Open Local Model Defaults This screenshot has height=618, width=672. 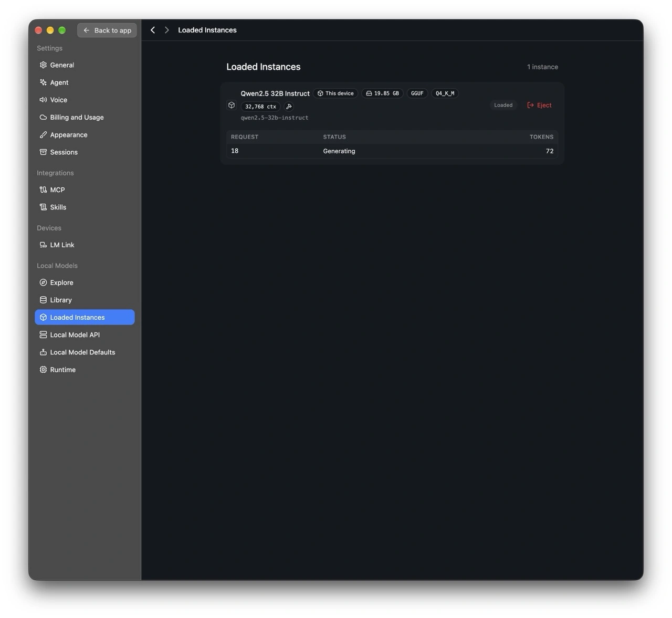(85, 352)
